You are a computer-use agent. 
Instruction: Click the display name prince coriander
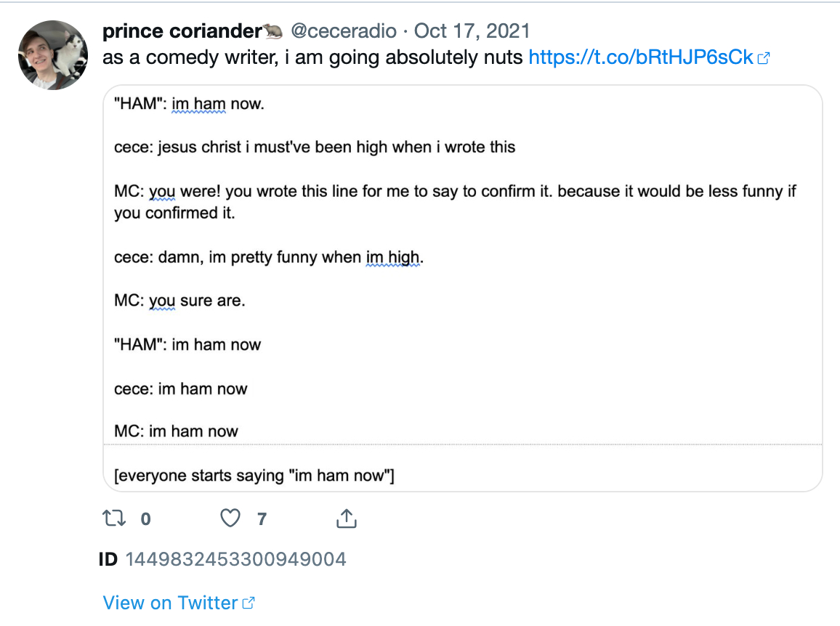[182, 31]
